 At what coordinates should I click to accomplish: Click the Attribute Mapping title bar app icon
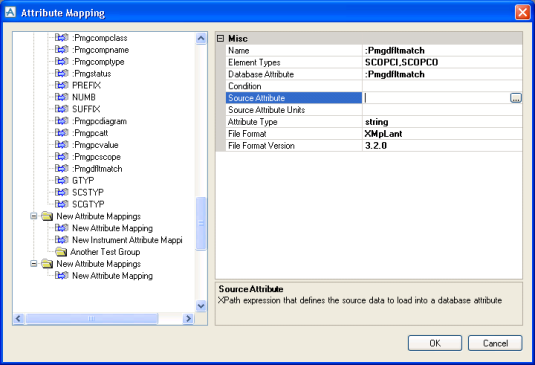[x=10, y=12]
